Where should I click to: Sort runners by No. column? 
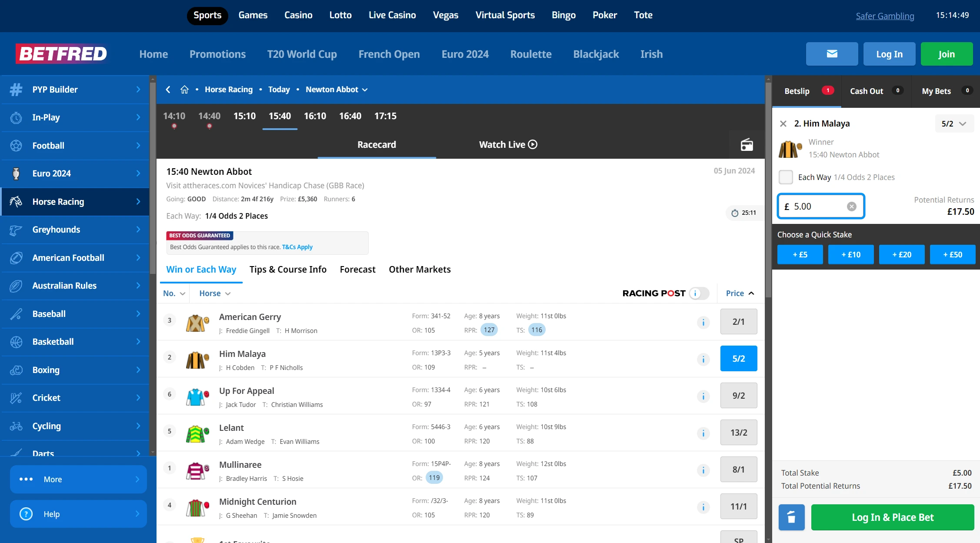pos(174,293)
